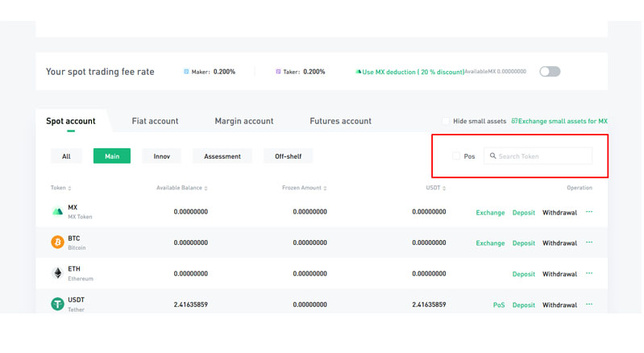The image size is (644, 353).
Task: Click Deposit in the BTC row
Action: pos(524,243)
